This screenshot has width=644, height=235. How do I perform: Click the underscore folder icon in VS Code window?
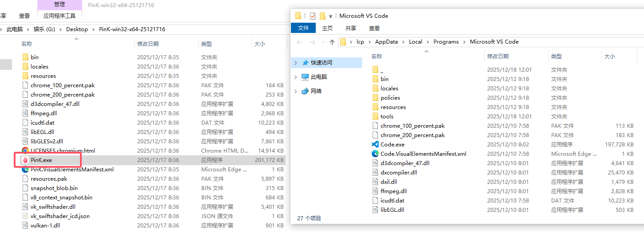375,69
